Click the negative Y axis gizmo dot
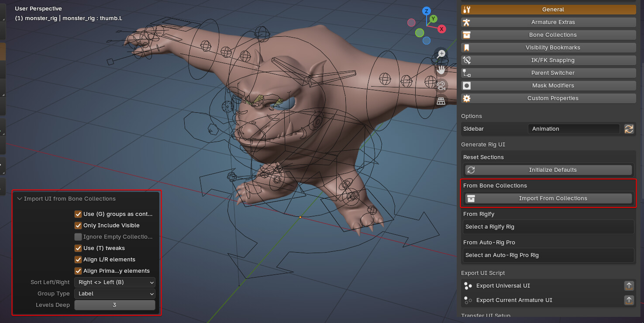Viewport: 644px width, 323px height. tap(420, 33)
